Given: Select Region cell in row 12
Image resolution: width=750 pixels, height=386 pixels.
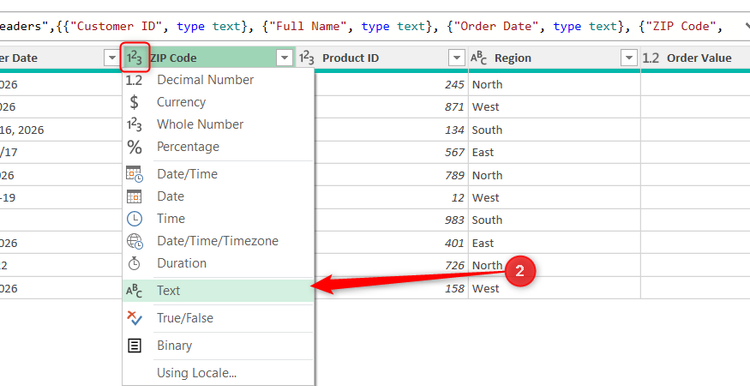Looking at the screenshot, I should pyautogui.click(x=554, y=198).
